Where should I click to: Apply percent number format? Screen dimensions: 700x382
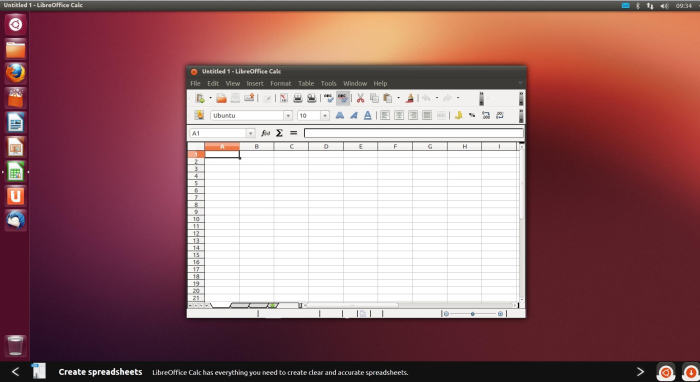click(x=472, y=116)
